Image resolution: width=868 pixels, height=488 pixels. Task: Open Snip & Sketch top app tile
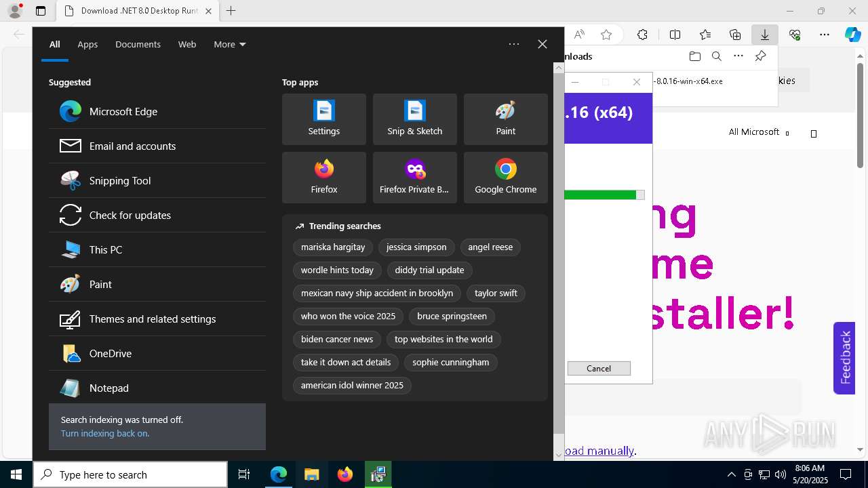tap(415, 119)
